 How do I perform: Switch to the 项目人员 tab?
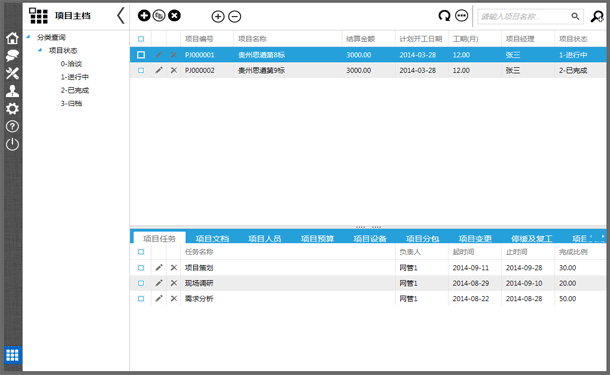tap(265, 238)
